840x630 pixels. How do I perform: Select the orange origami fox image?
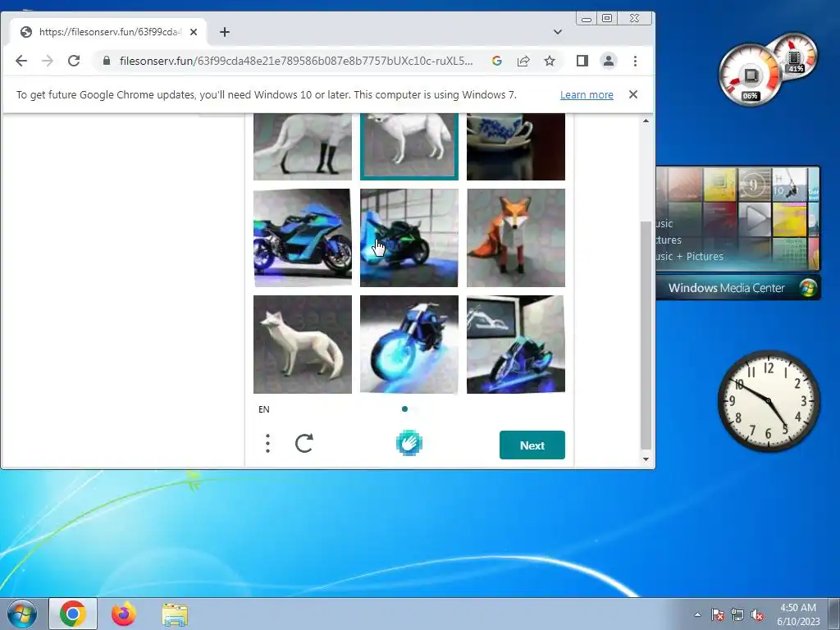coord(516,237)
